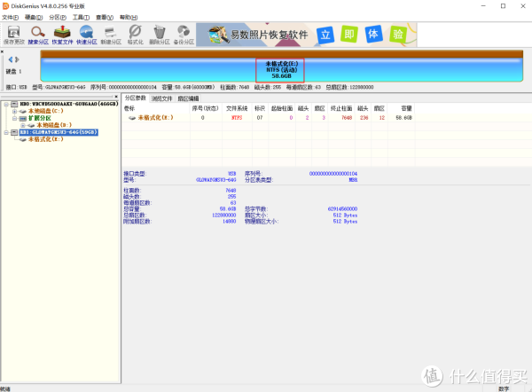Click the 新建分区 (New partition) icon

111,35
